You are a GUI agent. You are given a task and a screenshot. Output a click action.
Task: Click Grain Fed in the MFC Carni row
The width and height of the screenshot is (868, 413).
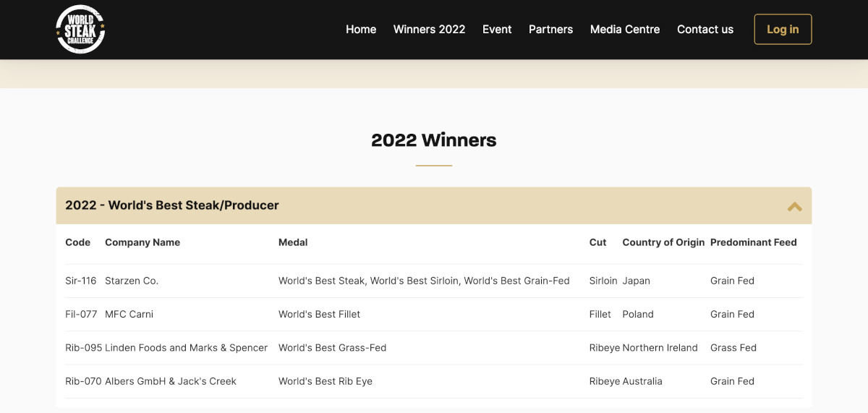732,314
